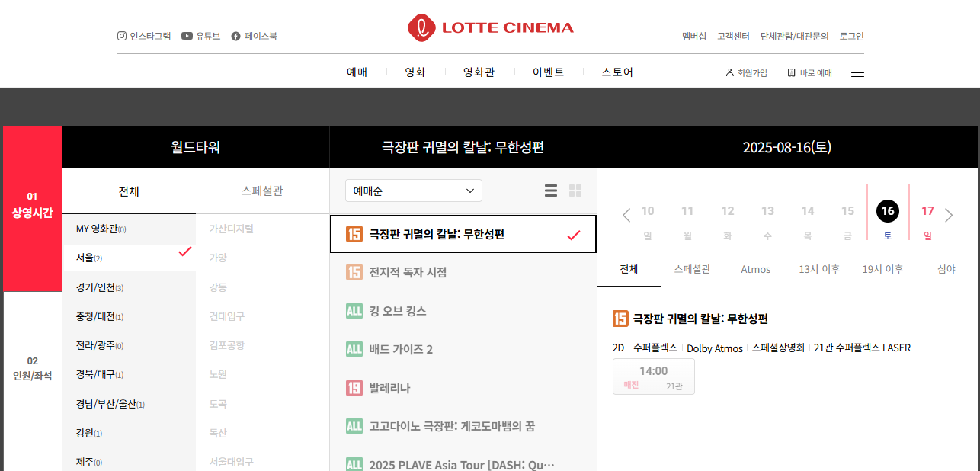Go to previous dates arrow

pyautogui.click(x=626, y=215)
